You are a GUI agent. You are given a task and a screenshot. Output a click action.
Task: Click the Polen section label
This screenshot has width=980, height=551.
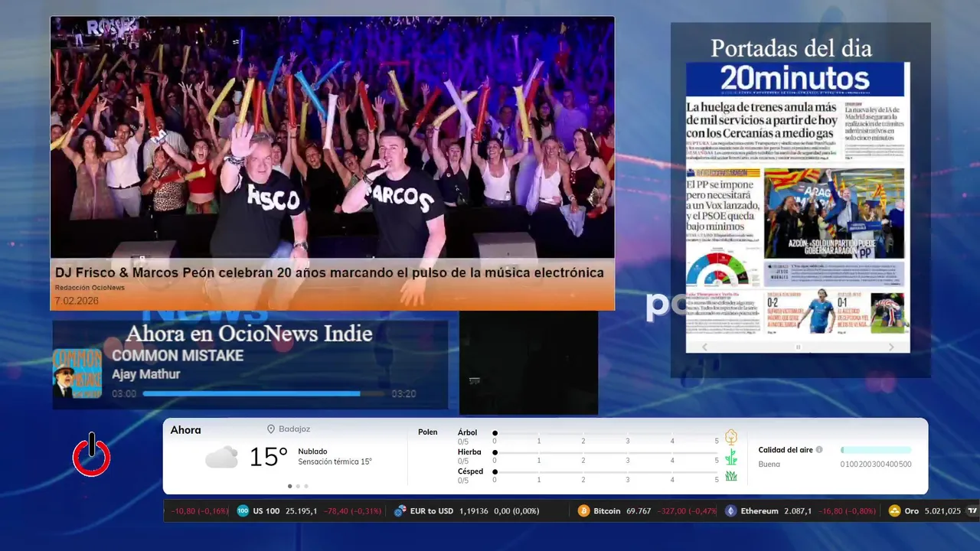(x=428, y=432)
